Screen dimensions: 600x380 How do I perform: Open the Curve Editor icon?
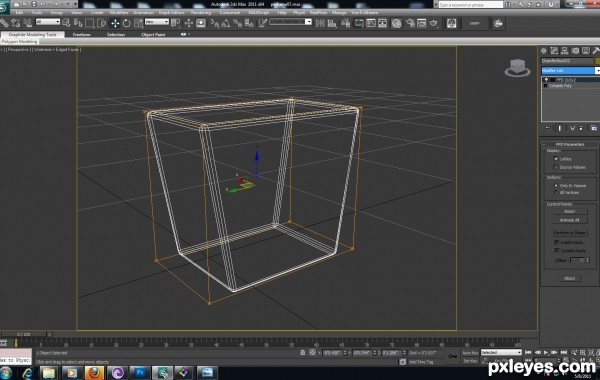[371, 24]
